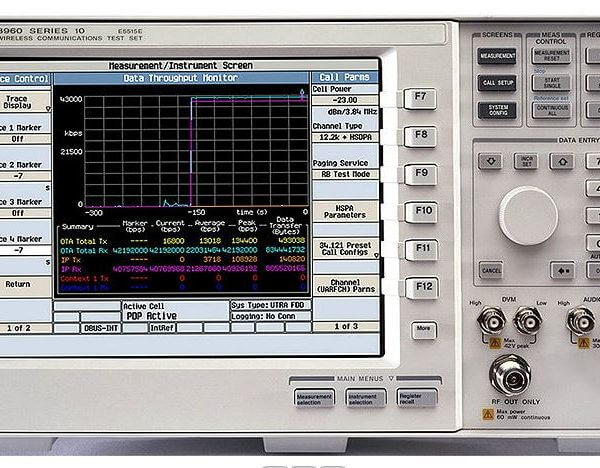
Task: Select the Context 1 Tx summary row
Action: coord(183,278)
